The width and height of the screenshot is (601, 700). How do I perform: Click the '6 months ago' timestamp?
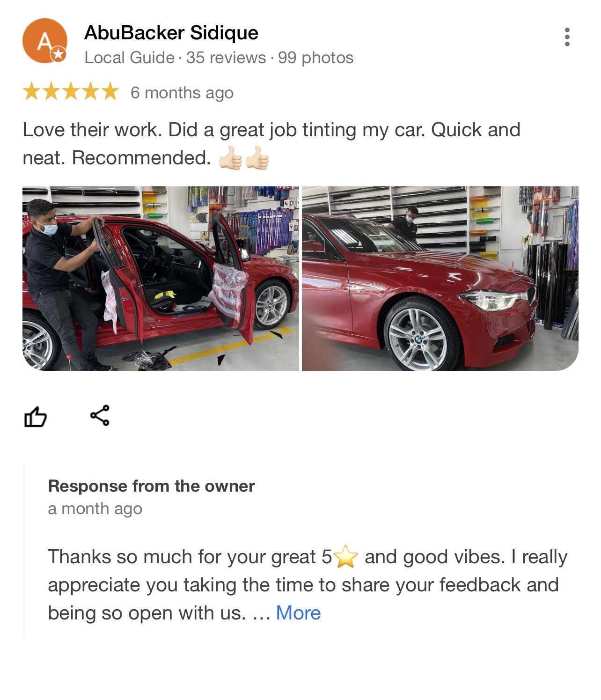pos(182,93)
